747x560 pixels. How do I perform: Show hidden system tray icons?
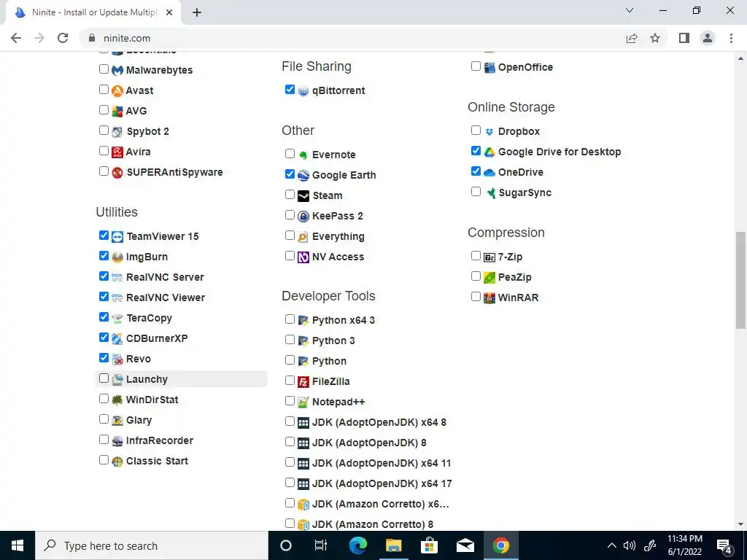click(x=612, y=545)
